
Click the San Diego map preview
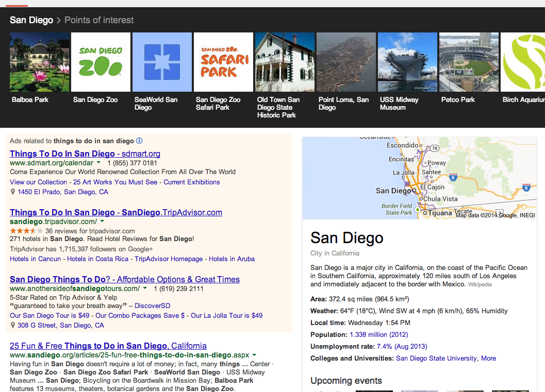[x=419, y=178]
